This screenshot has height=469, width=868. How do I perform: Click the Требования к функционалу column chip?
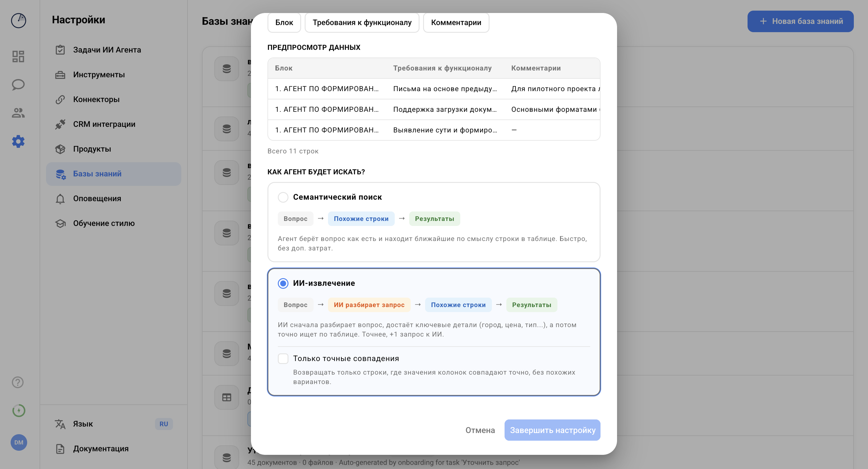coord(362,22)
